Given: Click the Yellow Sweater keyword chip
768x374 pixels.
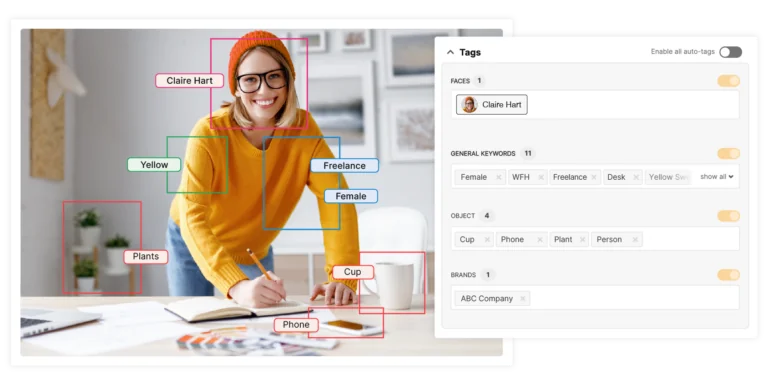Looking at the screenshot, I should (x=668, y=177).
